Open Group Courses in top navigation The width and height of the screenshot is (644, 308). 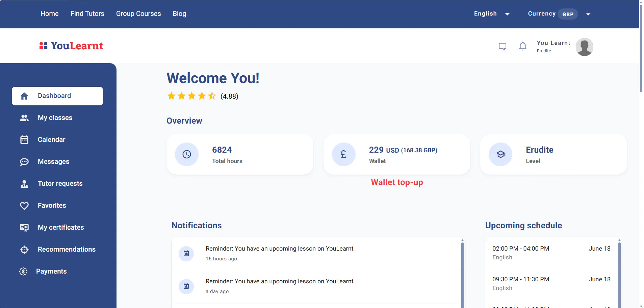138,14
